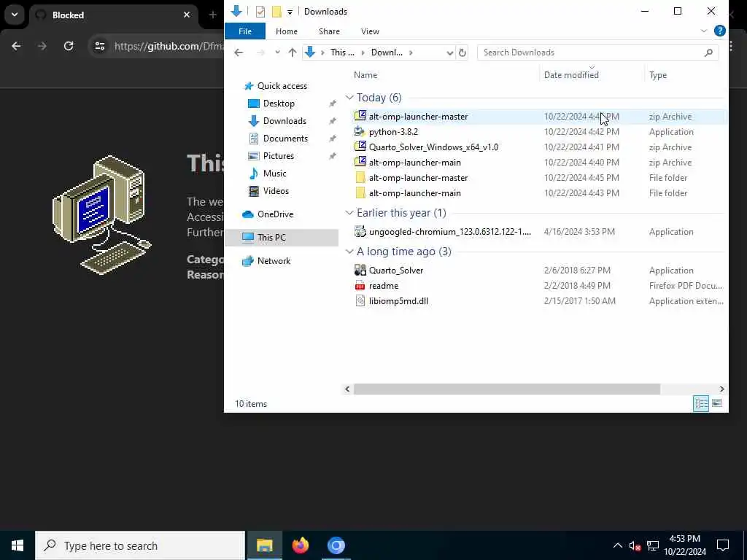Click the taskbar search box
Screen dimensions: 747x560
pyautogui.click(x=140, y=545)
